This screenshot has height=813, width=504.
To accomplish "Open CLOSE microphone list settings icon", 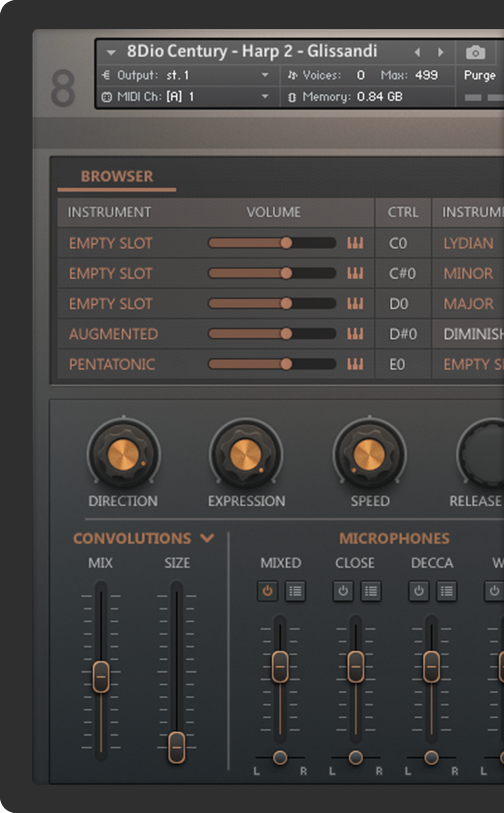I will click(371, 591).
